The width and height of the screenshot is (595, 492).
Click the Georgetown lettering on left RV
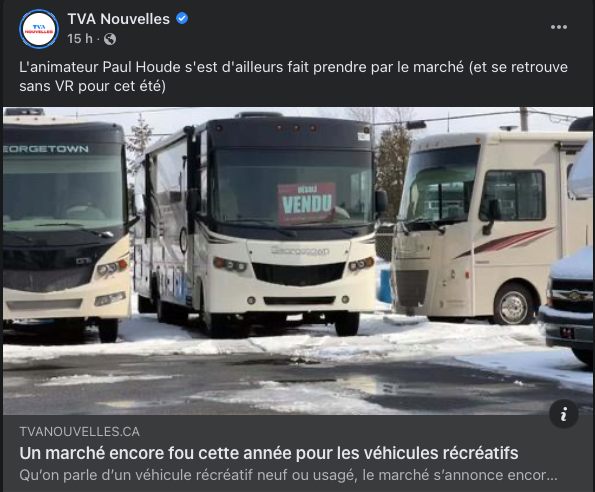tap(46, 149)
